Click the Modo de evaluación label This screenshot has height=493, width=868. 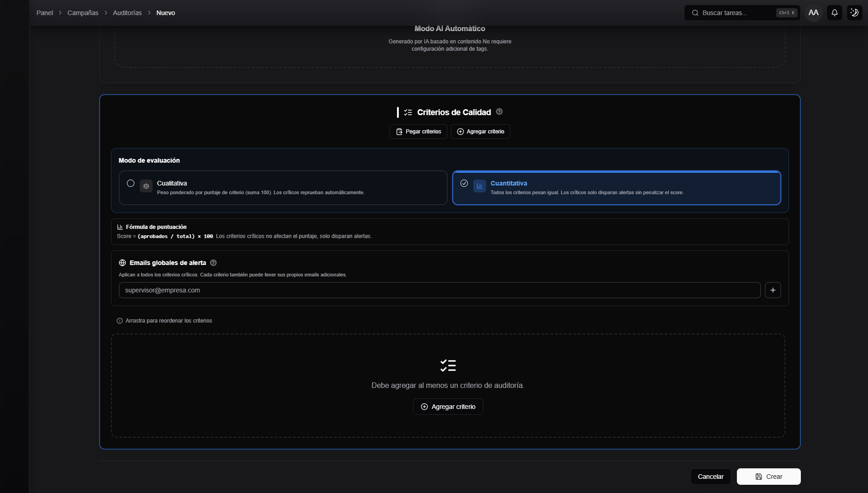pyautogui.click(x=149, y=160)
